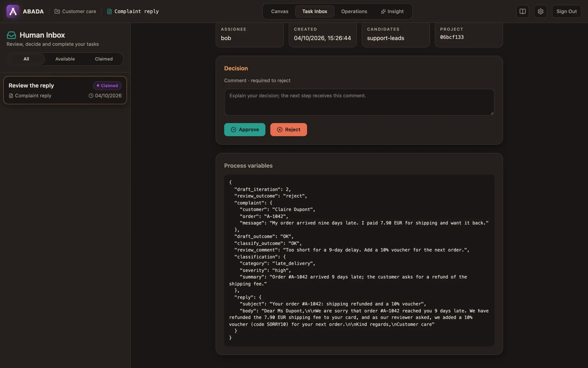Click the Customer care folder icon
Image resolution: width=588 pixels, height=368 pixels.
(x=57, y=11)
